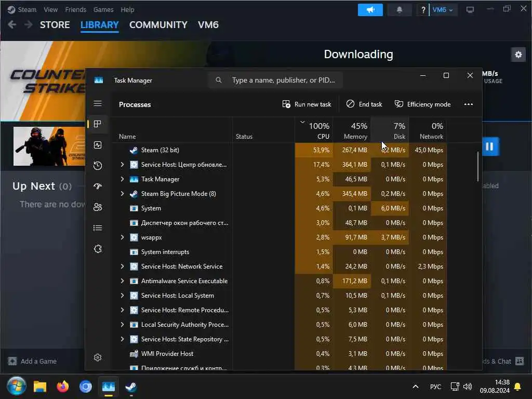Expand the wsappx process row
532x399 pixels.
coord(122,237)
